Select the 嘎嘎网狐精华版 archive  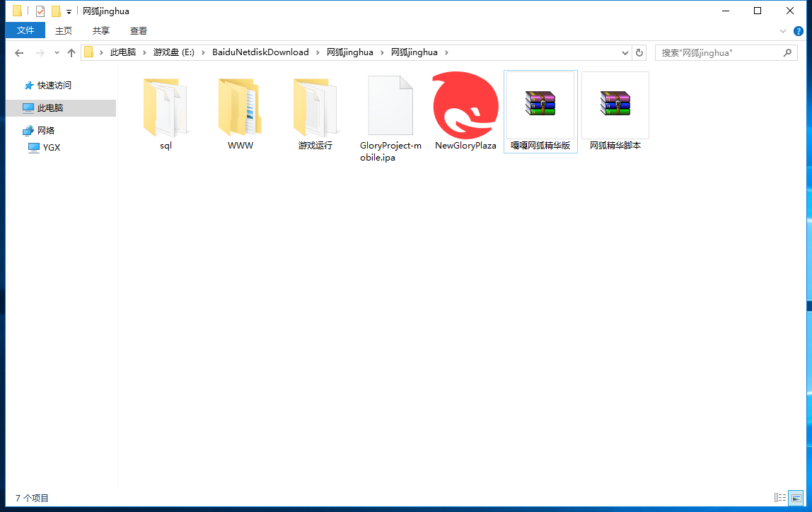click(540, 111)
